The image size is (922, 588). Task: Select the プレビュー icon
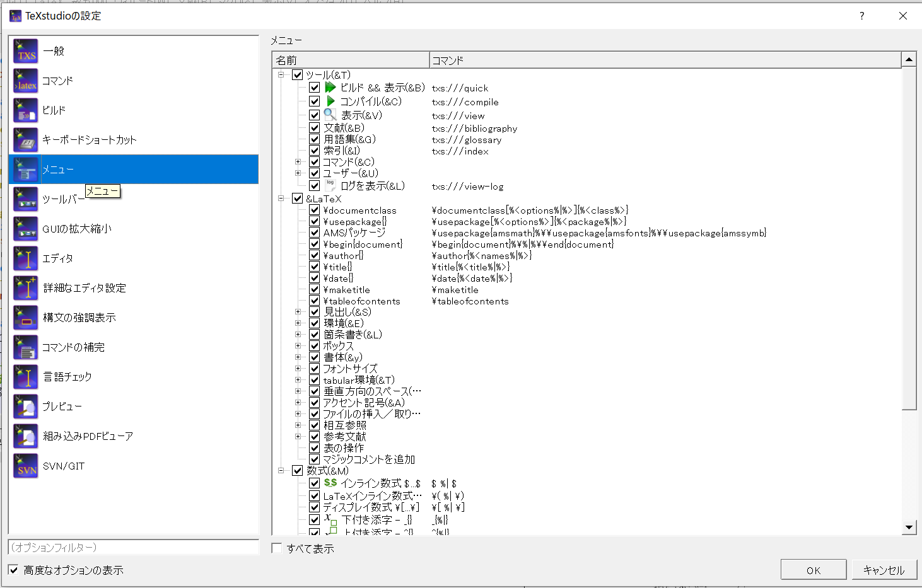(26, 406)
